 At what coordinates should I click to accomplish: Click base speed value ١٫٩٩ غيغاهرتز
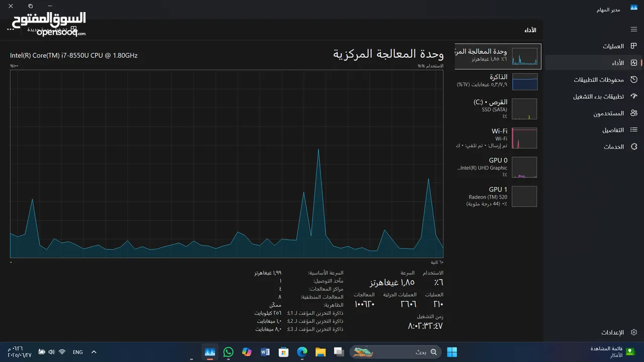pyautogui.click(x=268, y=273)
